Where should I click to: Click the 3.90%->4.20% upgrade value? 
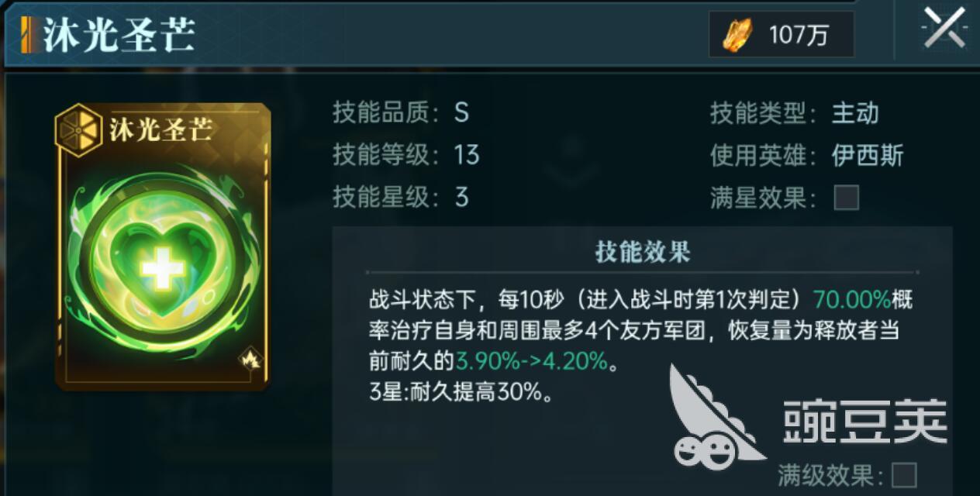[x=531, y=360]
